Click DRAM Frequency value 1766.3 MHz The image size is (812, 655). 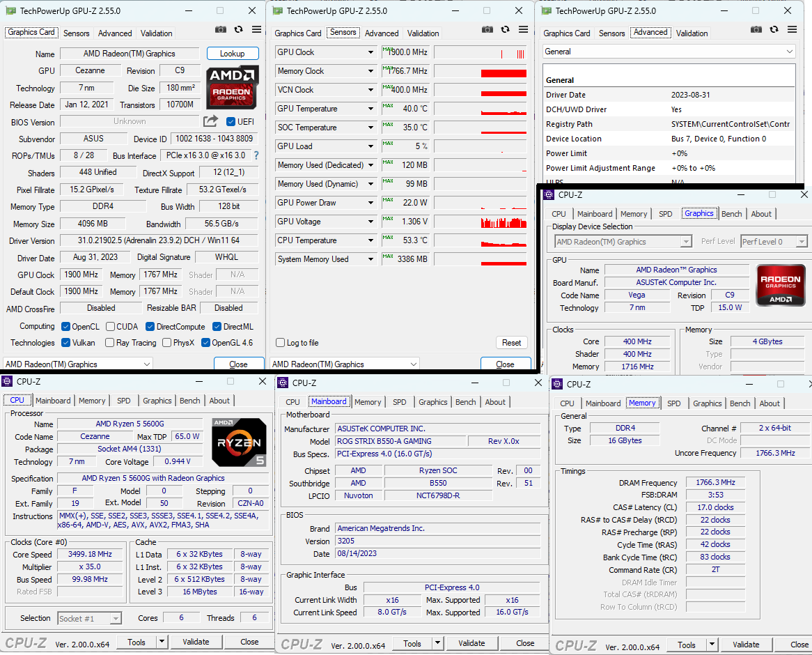(x=715, y=482)
